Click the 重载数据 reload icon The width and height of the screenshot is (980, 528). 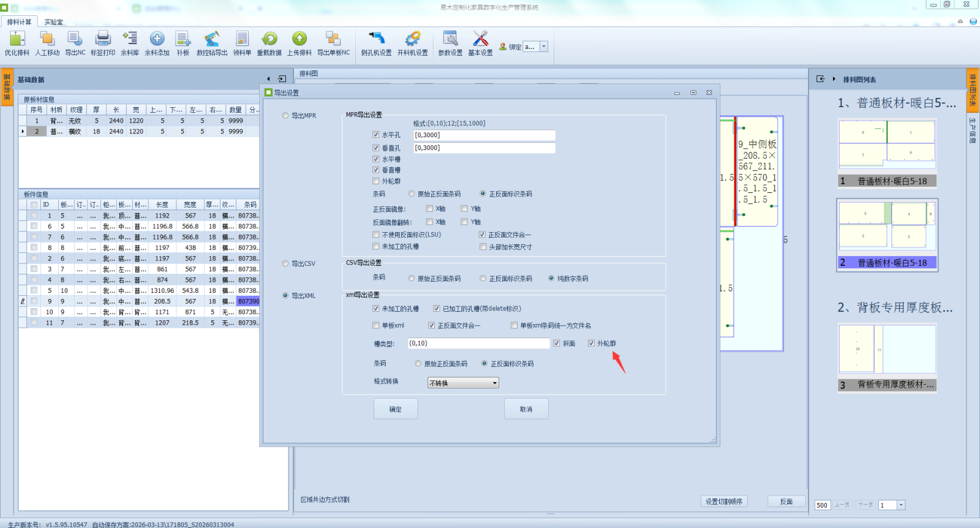pyautogui.click(x=269, y=40)
